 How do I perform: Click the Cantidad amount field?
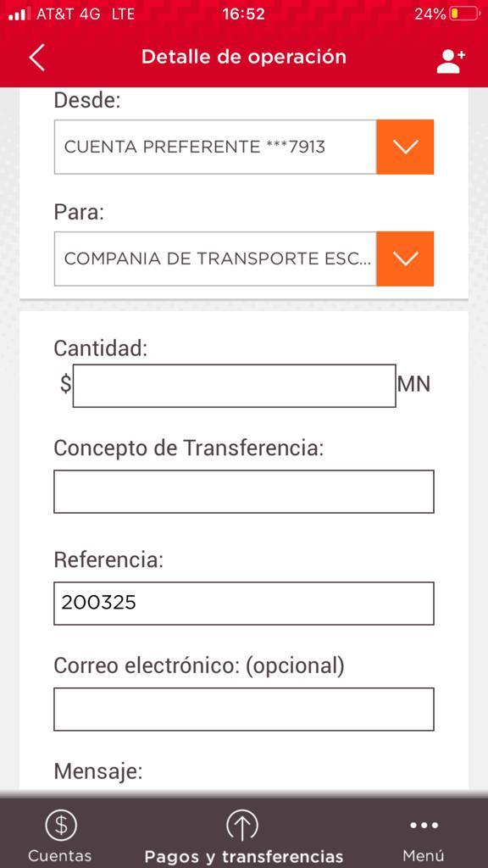point(235,384)
